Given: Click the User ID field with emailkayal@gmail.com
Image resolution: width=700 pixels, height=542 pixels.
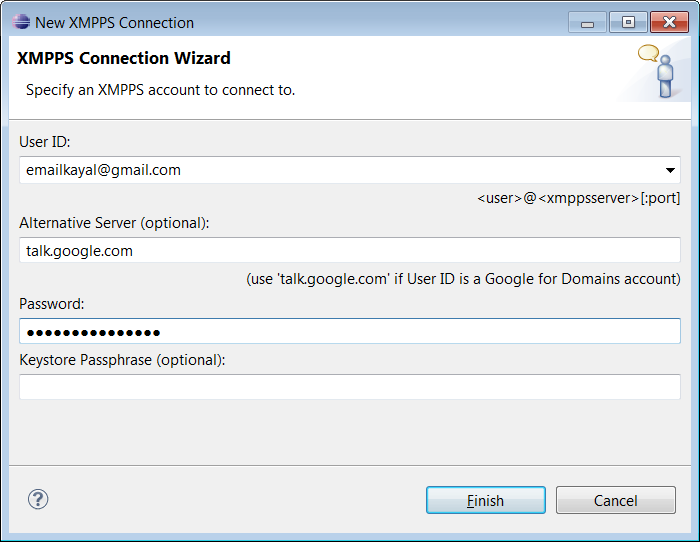Looking at the screenshot, I should pos(340,170).
